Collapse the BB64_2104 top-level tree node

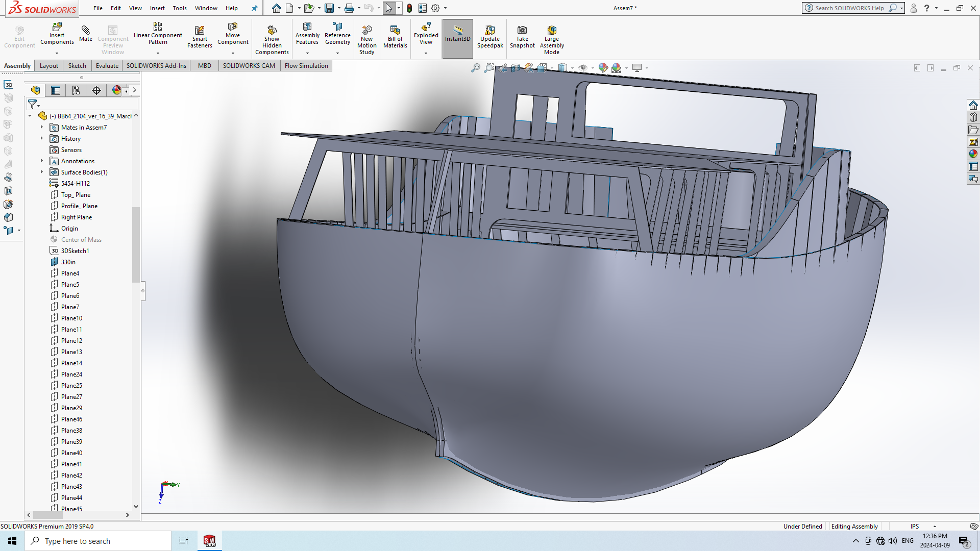click(30, 116)
